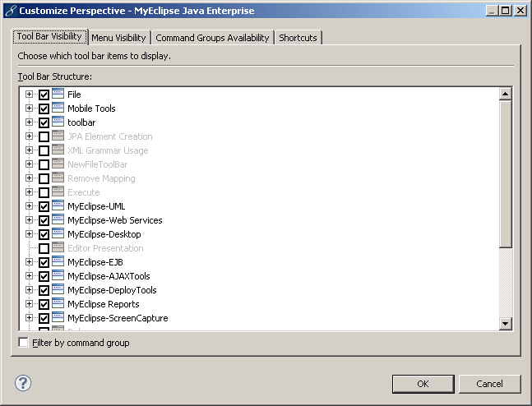Screen dimensions: 532x406
Task: Check the Editor Presentation checkbox
Action: pyautogui.click(x=44, y=249)
